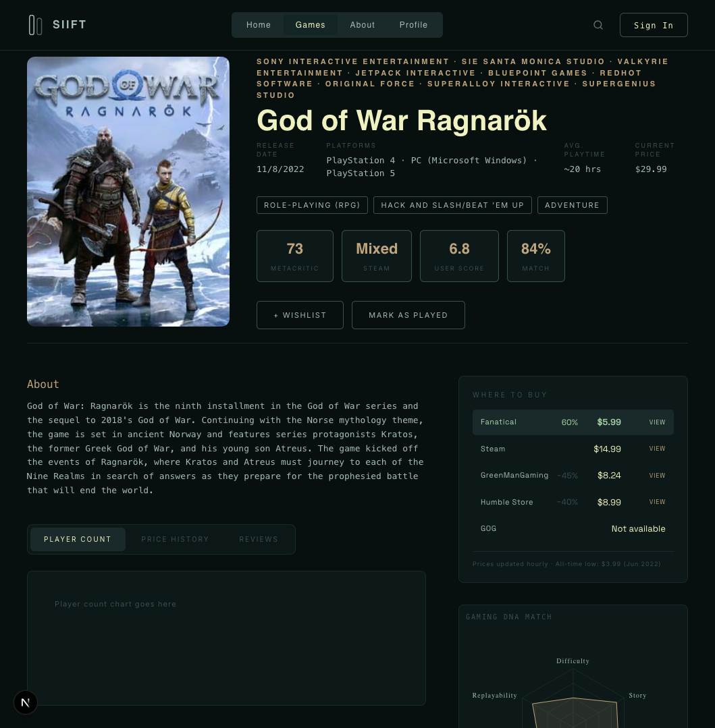Click the $29.99 current price value
The height and width of the screenshot is (728, 715).
[651, 169]
